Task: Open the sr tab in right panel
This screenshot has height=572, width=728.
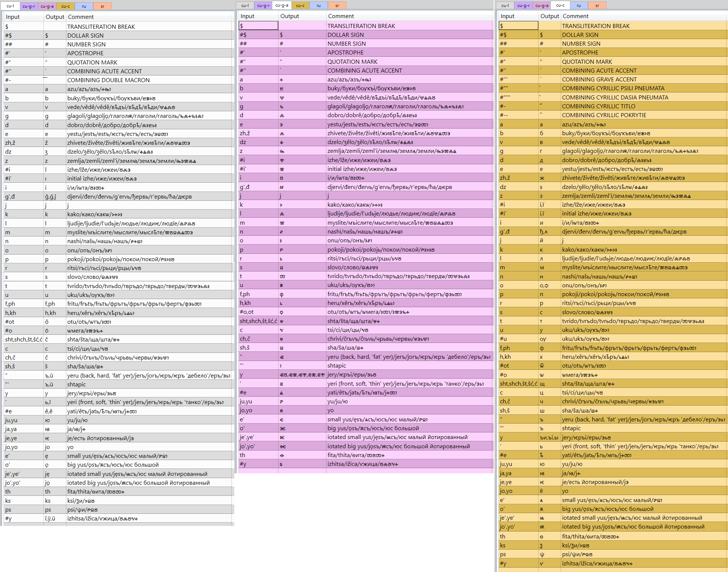Action: pos(597,6)
